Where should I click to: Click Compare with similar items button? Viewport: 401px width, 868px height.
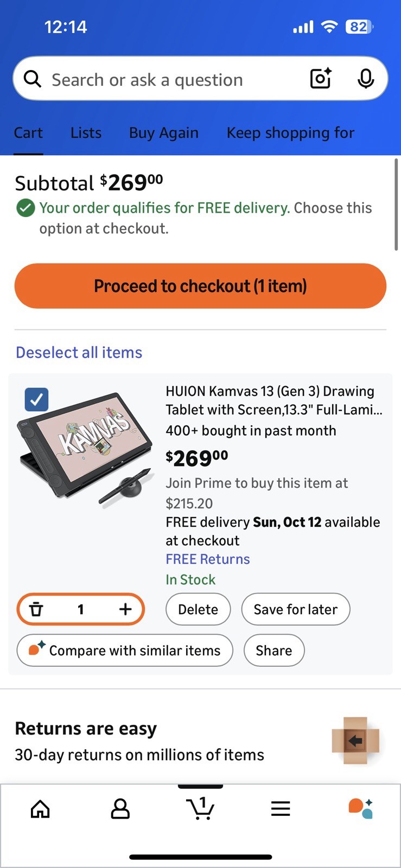point(125,650)
